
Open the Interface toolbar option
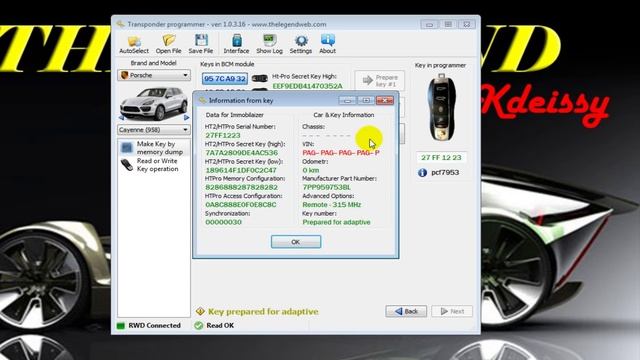[236, 44]
